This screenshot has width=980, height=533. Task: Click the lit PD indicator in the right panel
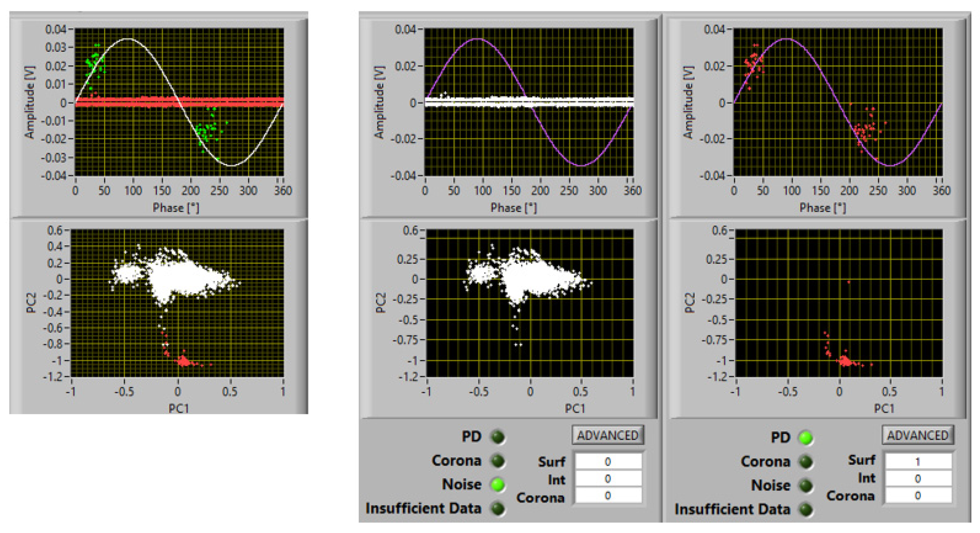click(x=806, y=438)
